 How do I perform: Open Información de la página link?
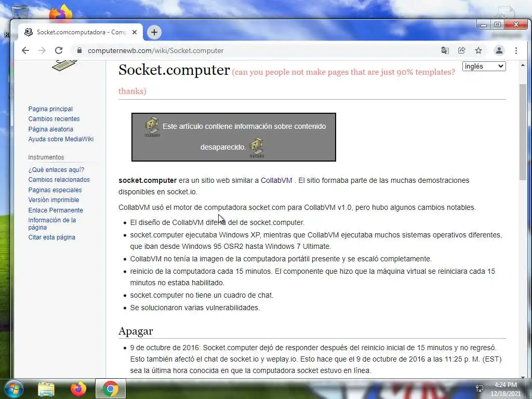(x=52, y=223)
